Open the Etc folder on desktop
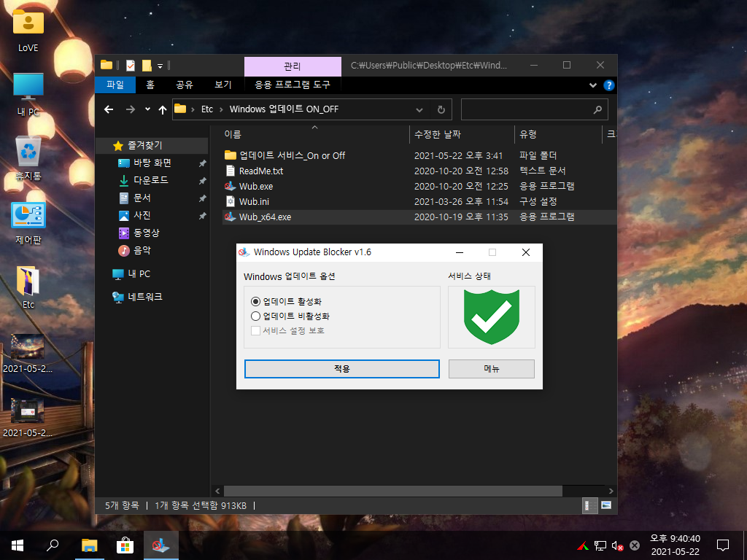This screenshot has width=747, height=560. (28, 287)
